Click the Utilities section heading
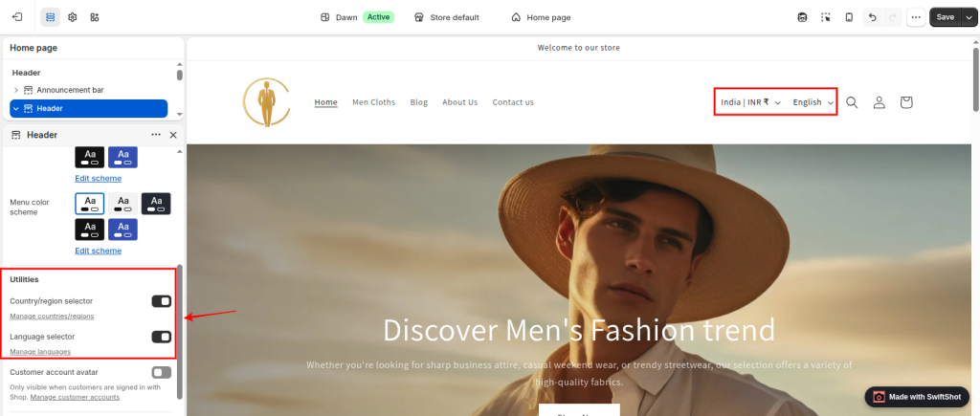This screenshot has width=980, height=416. coord(24,280)
